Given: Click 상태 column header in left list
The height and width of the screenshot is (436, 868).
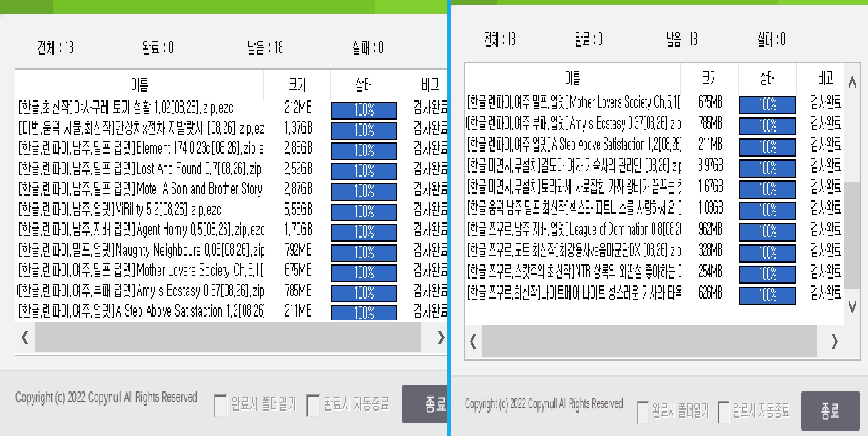Looking at the screenshot, I should [363, 84].
